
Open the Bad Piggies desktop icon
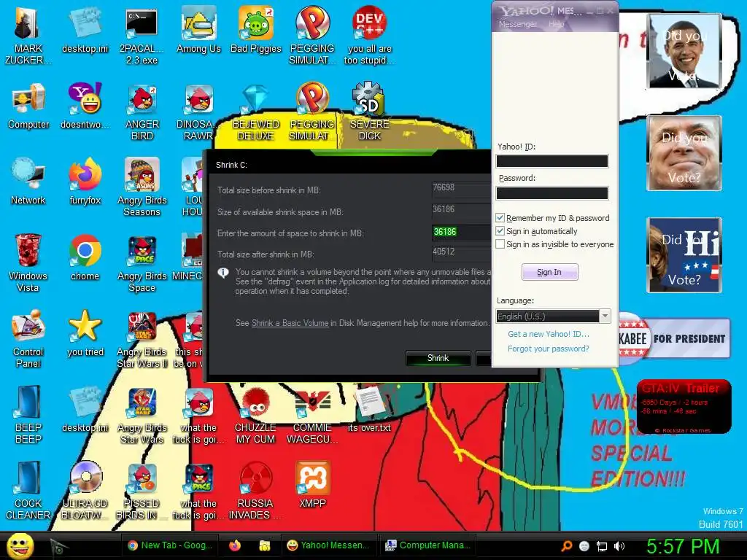click(x=256, y=29)
